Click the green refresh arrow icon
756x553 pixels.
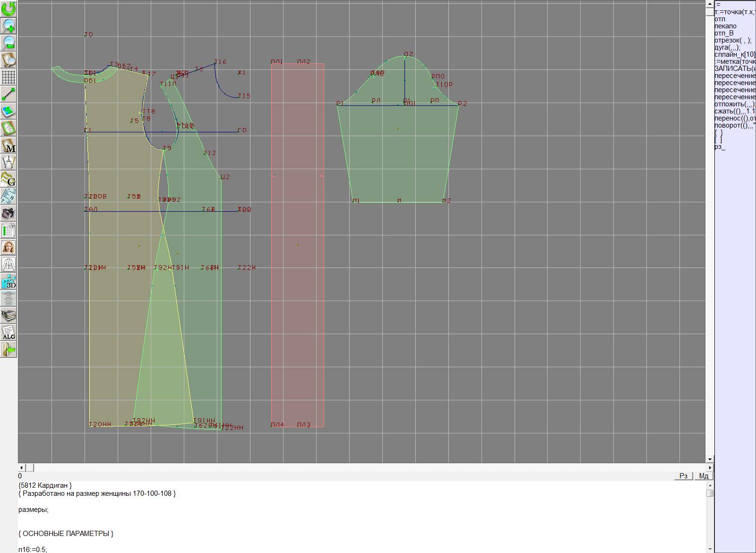9,9
